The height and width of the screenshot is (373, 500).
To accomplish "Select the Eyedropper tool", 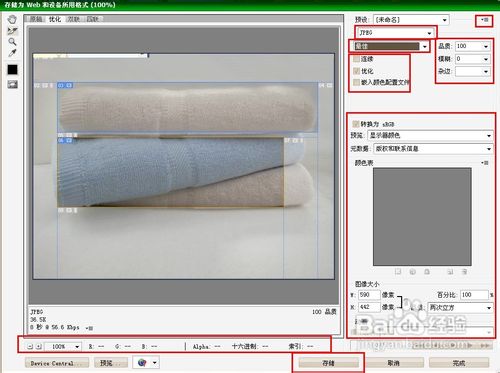I will pyautogui.click(x=12, y=53).
